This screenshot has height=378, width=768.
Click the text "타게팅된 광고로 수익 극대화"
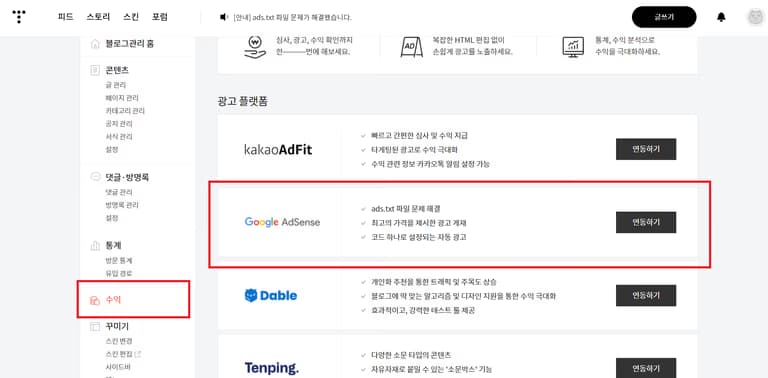point(414,149)
